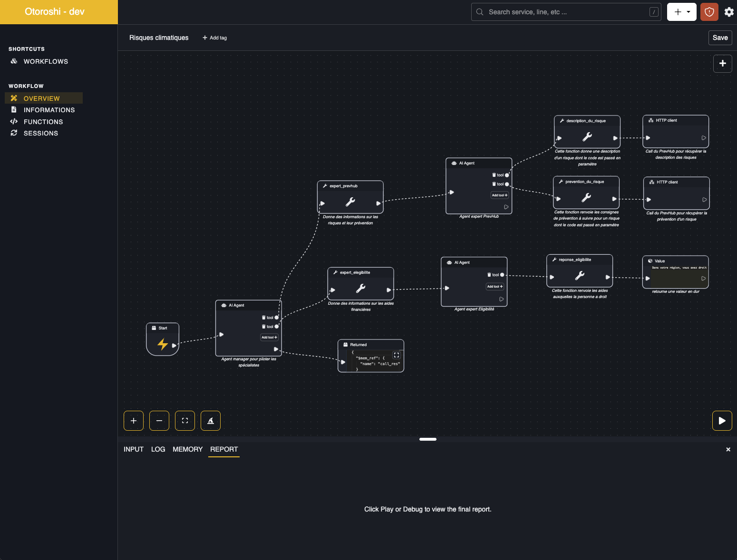Open the WORKFLOWS shortcut in the sidebar
The image size is (737, 560).
coord(46,61)
